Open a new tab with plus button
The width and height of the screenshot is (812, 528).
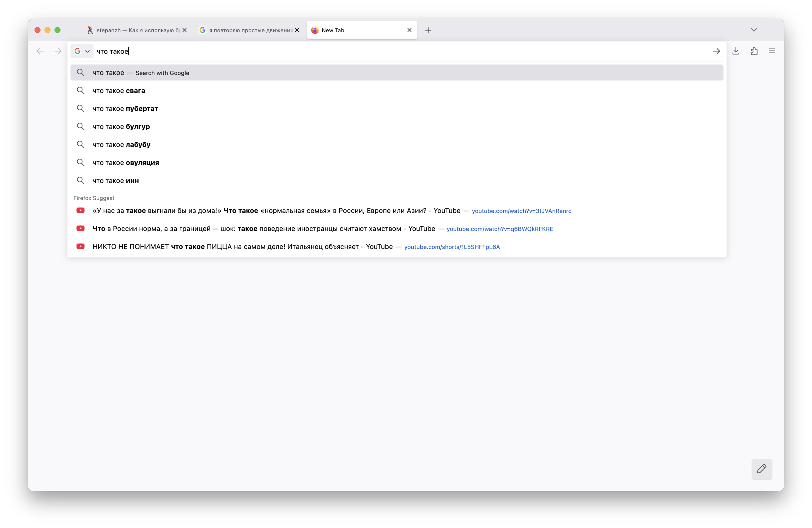tap(428, 30)
